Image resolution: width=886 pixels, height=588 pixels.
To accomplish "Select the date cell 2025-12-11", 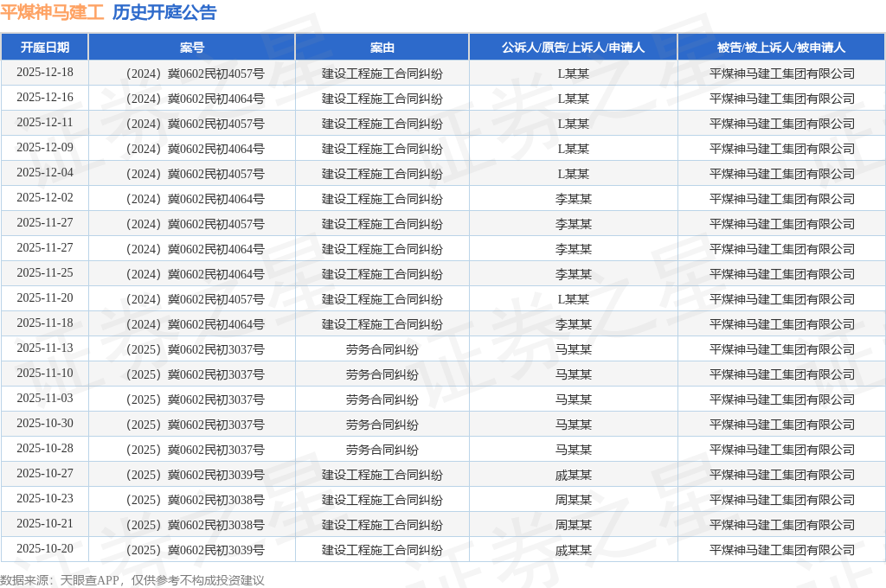I will click(x=45, y=123).
